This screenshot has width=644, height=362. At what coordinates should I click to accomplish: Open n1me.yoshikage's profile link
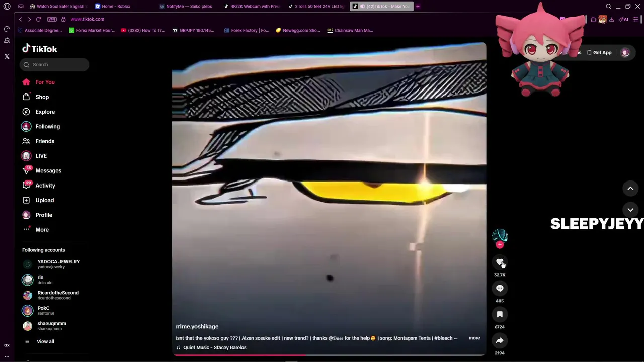coord(197,327)
